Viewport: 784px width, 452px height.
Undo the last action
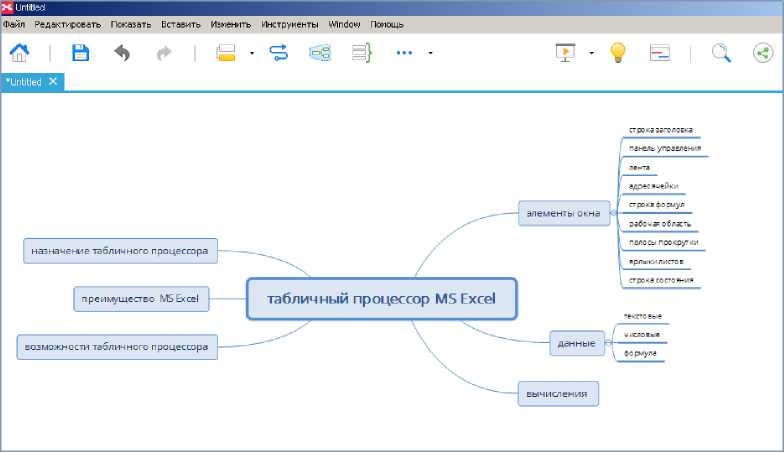coord(122,52)
